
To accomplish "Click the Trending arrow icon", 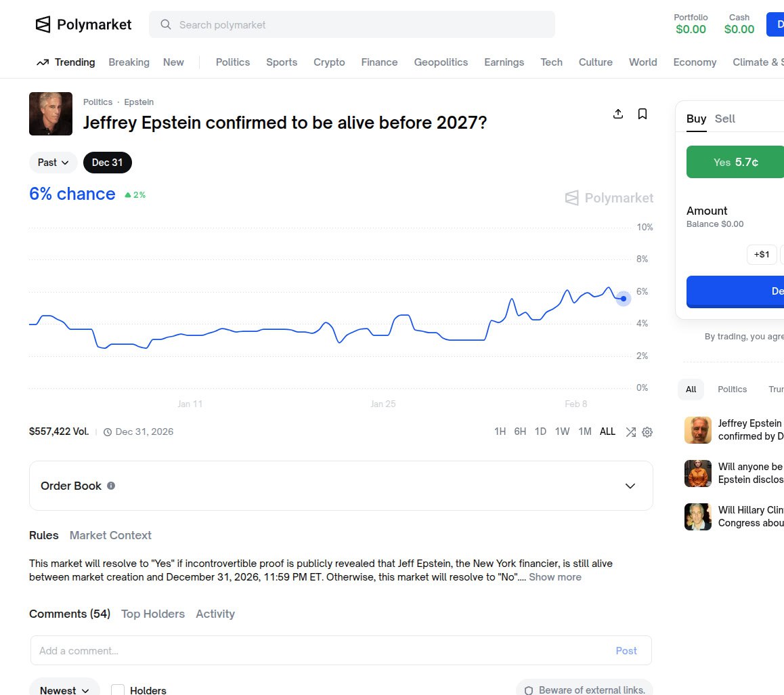I will pyautogui.click(x=43, y=62).
